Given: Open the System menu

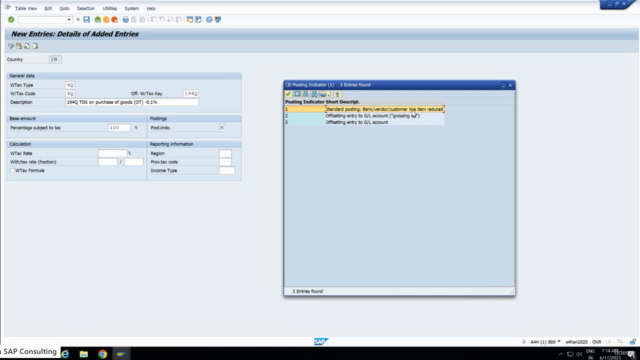Looking at the screenshot, I should (x=131, y=8).
